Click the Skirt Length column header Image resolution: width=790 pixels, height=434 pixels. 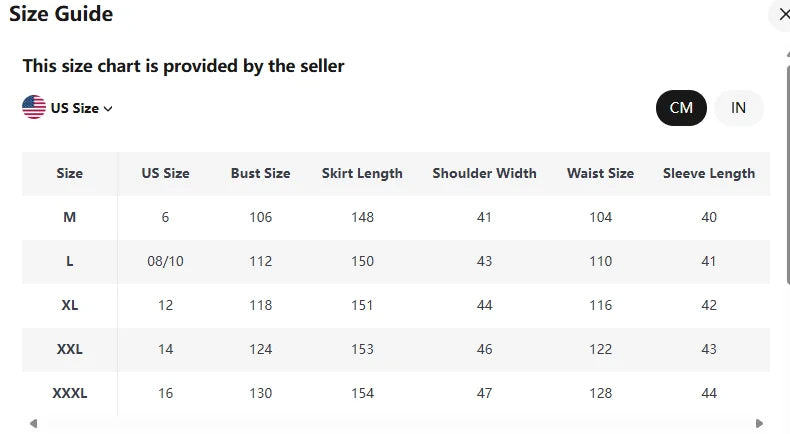(362, 173)
